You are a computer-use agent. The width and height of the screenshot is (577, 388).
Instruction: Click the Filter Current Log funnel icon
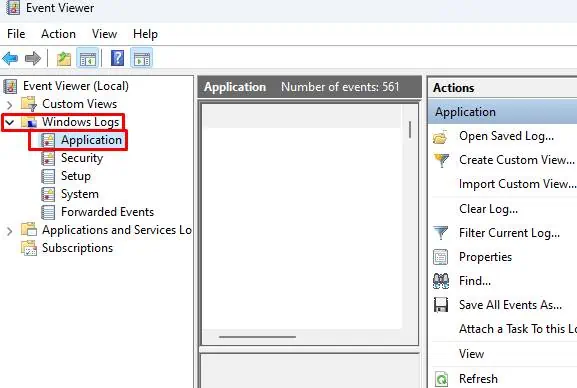click(441, 233)
